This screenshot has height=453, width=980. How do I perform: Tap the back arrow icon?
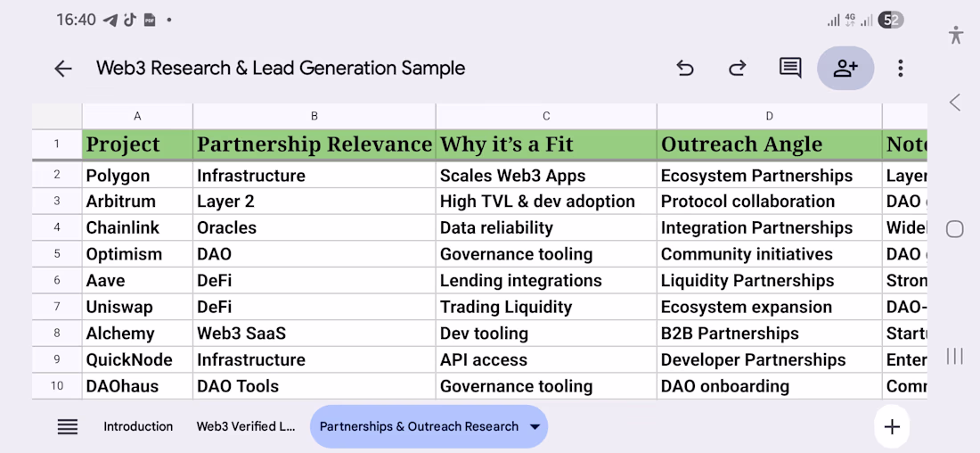pyautogui.click(x=62, y=69)
